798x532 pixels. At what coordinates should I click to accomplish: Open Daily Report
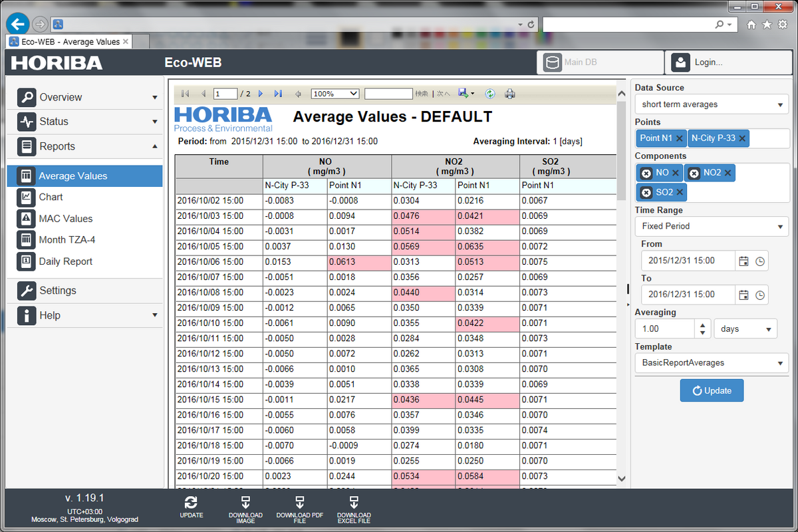pyautogui.click(x=85, y=261)
